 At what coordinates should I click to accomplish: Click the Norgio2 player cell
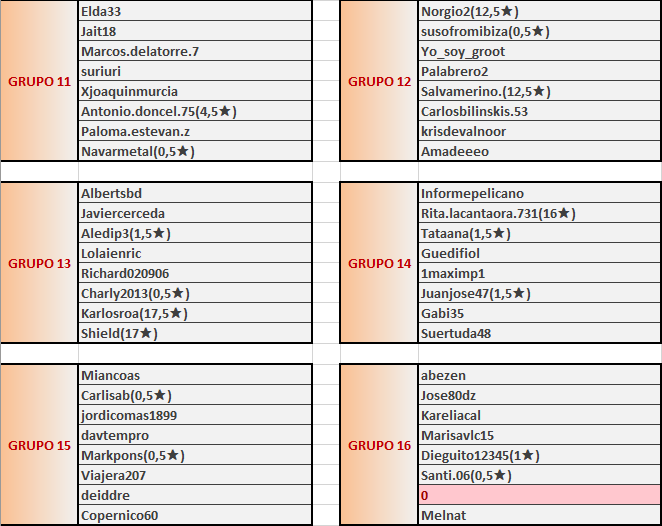coord(538,12)
